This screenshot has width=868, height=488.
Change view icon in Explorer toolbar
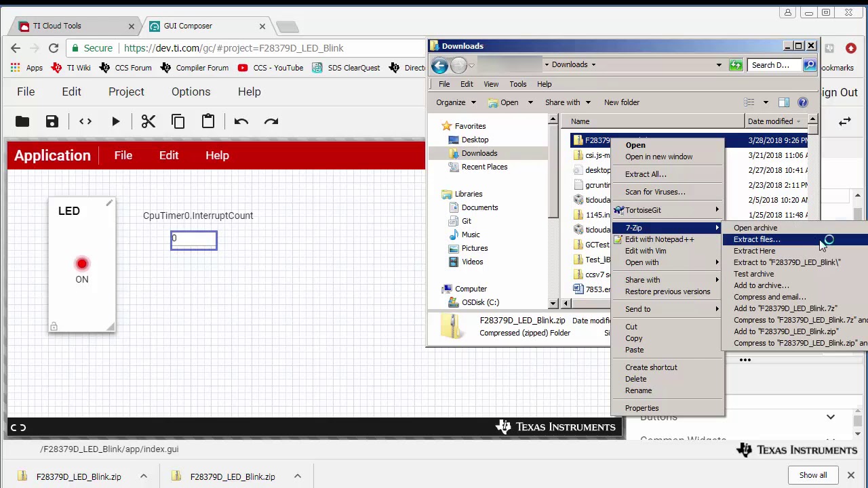[749, 102]
